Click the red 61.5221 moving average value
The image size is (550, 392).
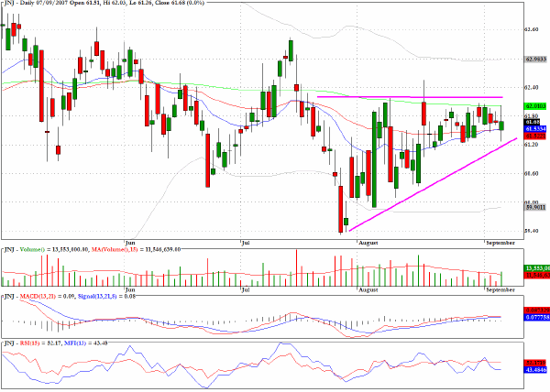click(535, 136)
